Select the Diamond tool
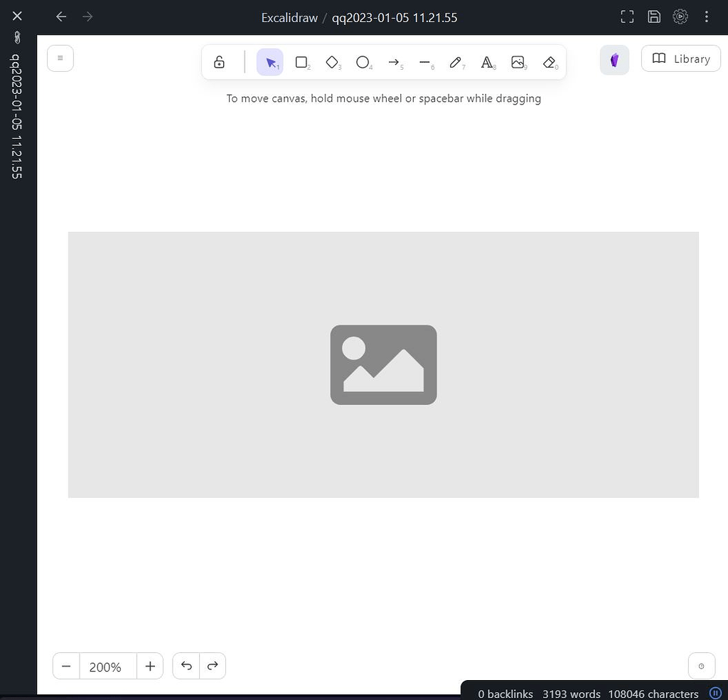This screenshot has height=700, width=728. point(332,62)
